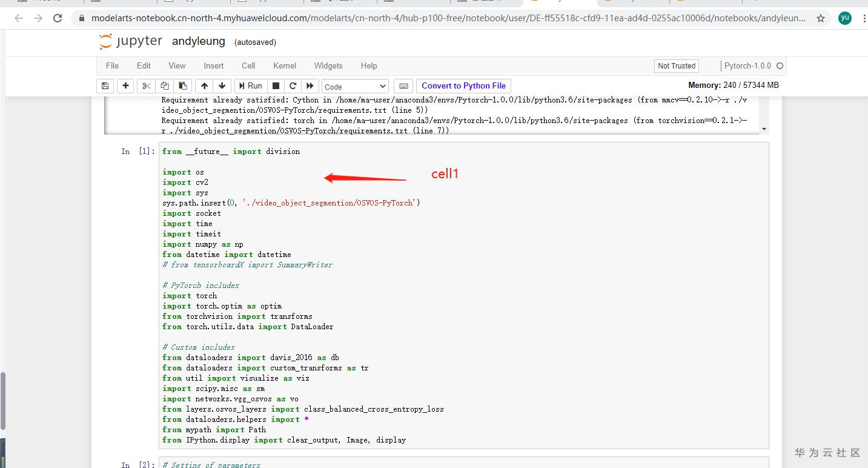Bookmark this page with the star icon
This screenshot has height=468, width=868.
821,18
